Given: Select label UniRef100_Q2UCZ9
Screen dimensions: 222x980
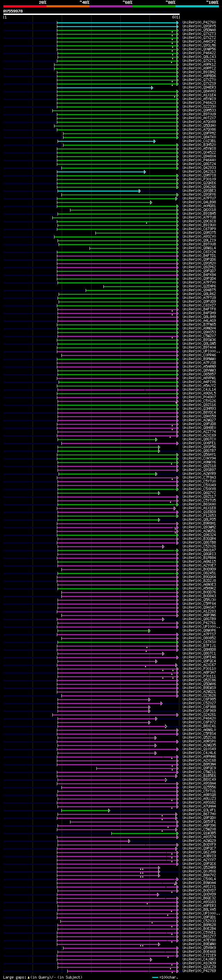Looking at the screenshot, I should (199, 967).
